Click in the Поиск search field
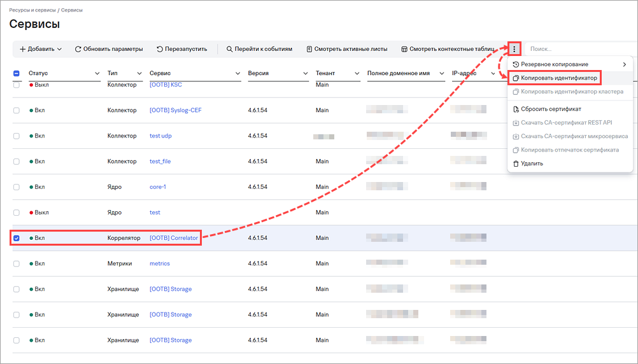Screen dimensions: 638x364 coord(581,49)
